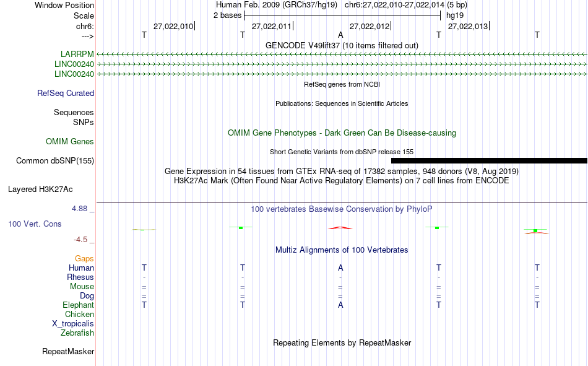The height and width of the screenshot is (366, 588).
Task: Click the A base in the reference sequence row
Action: tap(340, 35)
